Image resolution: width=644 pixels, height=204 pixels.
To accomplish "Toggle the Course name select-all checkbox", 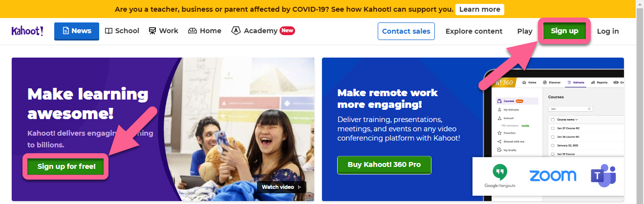I will tap(553, 120).
